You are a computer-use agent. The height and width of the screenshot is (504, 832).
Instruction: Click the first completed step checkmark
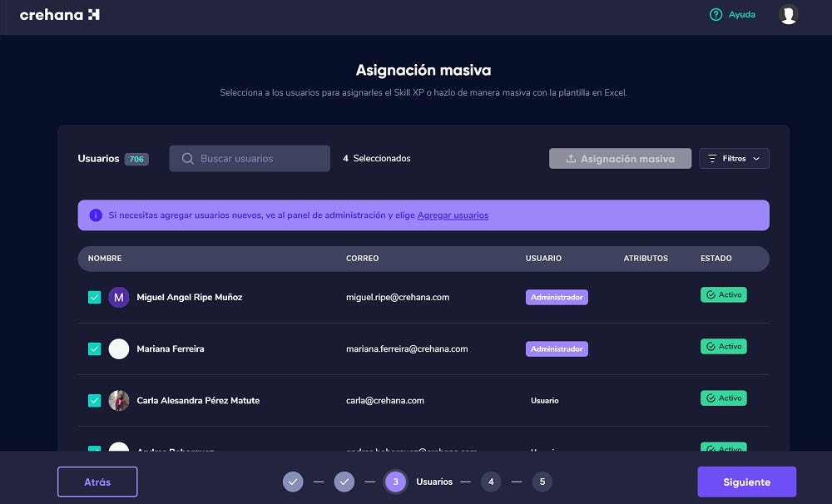coord(292,482)
